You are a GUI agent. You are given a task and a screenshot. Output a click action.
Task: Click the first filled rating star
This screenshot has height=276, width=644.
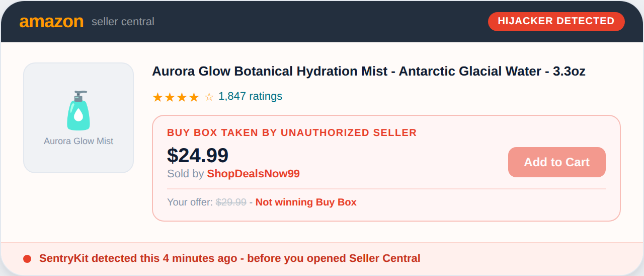click(157, 97)
